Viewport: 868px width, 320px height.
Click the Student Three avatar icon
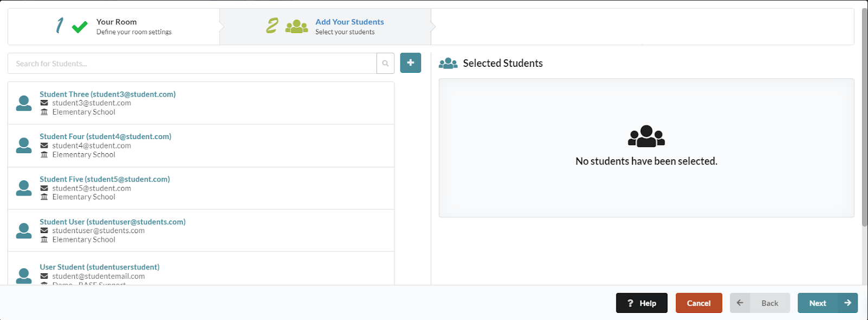[24, 103]
